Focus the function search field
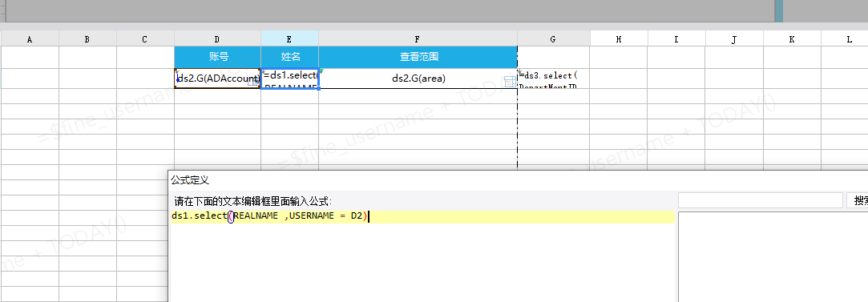 click(x=760, y=200)
